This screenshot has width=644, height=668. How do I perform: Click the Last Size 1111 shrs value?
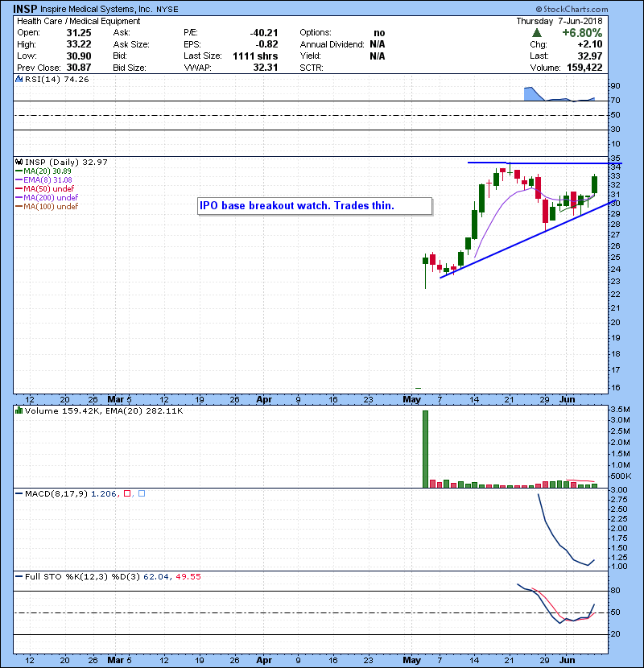tap(255, 56)
